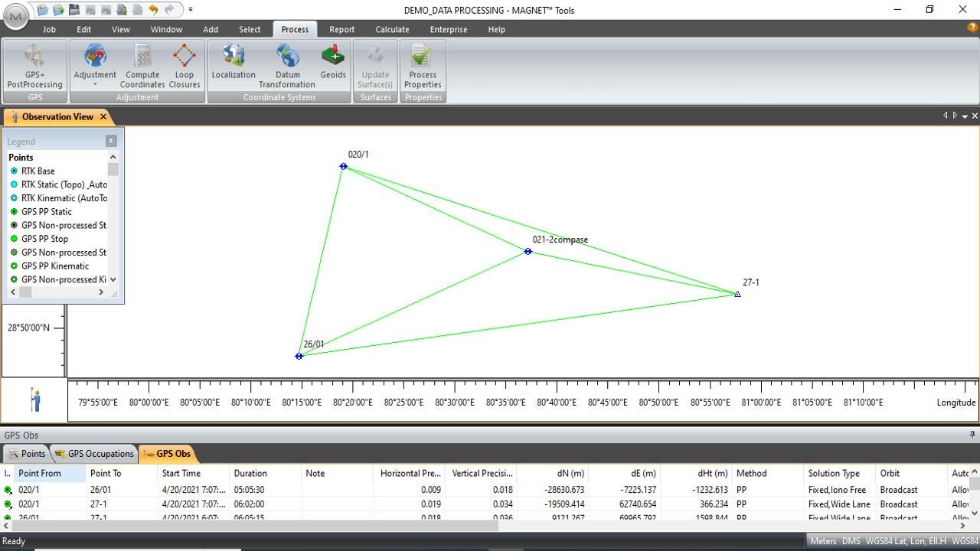Sort by Duration column header
980x551 pixels.
[x=265, y=473]
